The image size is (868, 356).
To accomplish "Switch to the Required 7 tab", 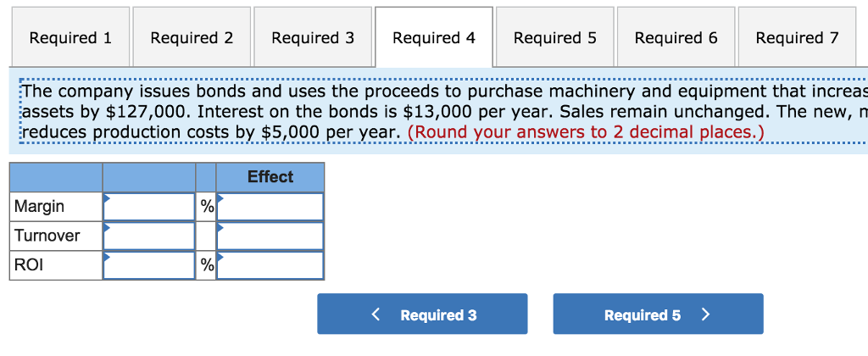I will [797, 38].
